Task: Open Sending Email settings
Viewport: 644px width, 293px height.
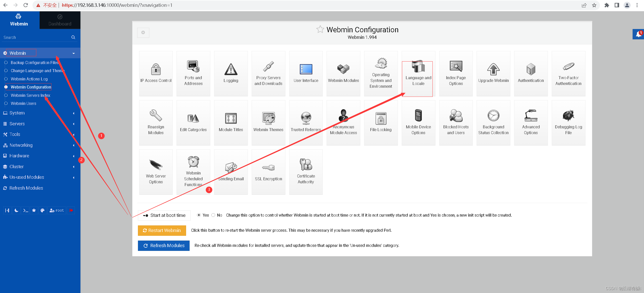Action: (x=231, y=172)
